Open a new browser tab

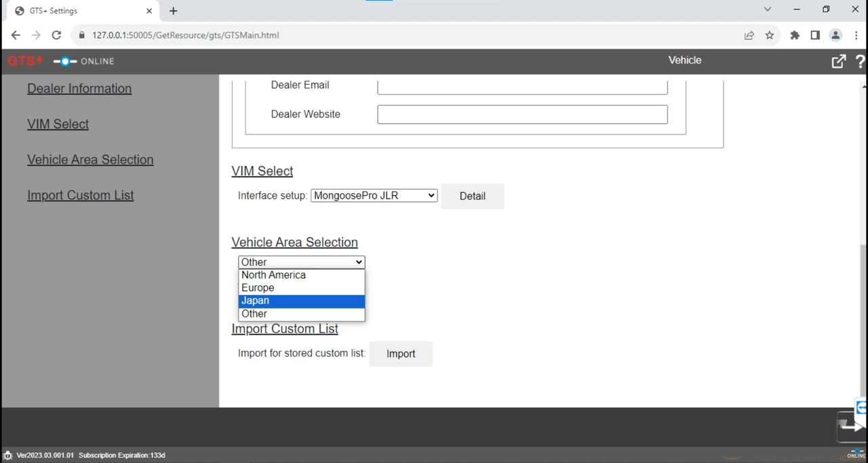174,11
